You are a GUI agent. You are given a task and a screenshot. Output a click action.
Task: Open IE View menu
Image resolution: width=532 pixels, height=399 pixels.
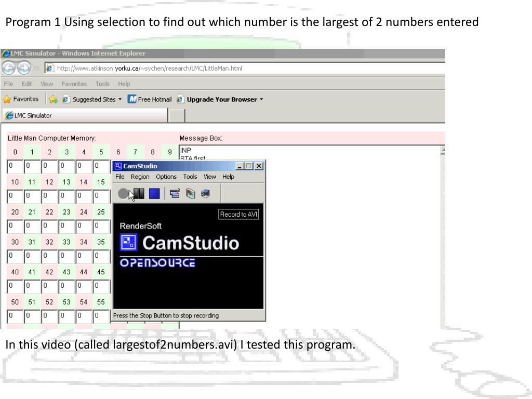[47, 84]
